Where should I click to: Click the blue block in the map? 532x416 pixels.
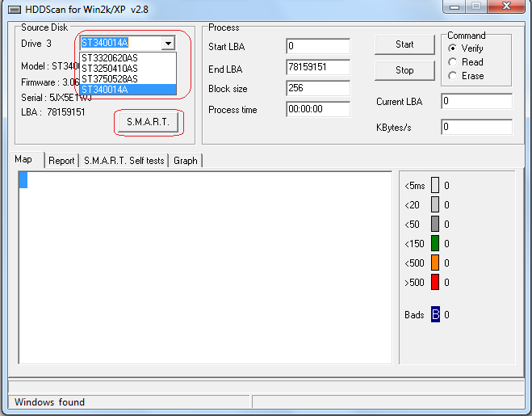coord(23,180)
